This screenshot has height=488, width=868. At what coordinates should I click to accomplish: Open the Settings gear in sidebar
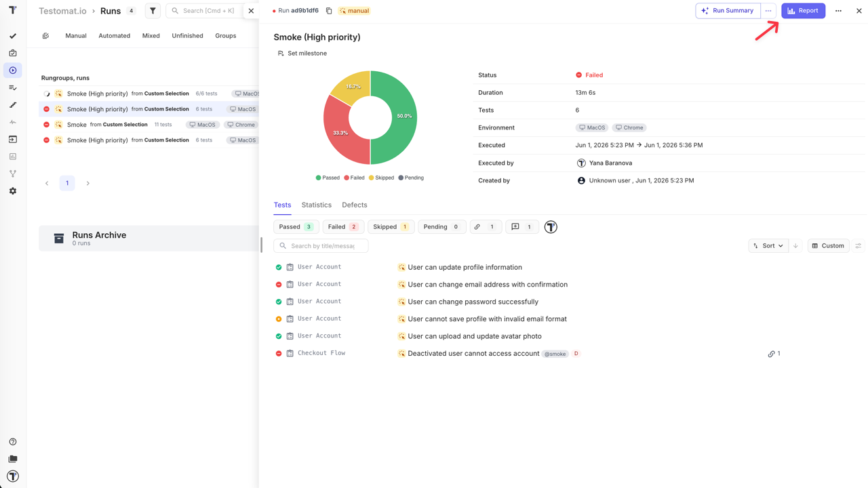point(13,191)
